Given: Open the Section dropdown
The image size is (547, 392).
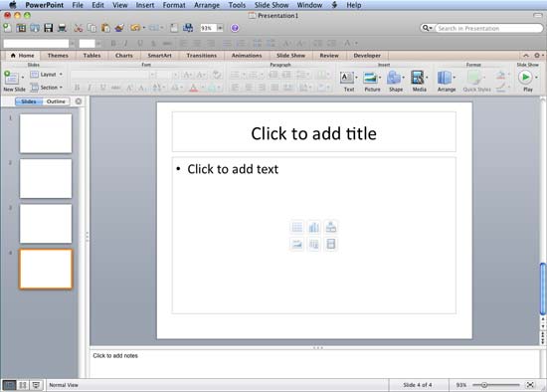Looking at the screenshot, I should point(47,88).
